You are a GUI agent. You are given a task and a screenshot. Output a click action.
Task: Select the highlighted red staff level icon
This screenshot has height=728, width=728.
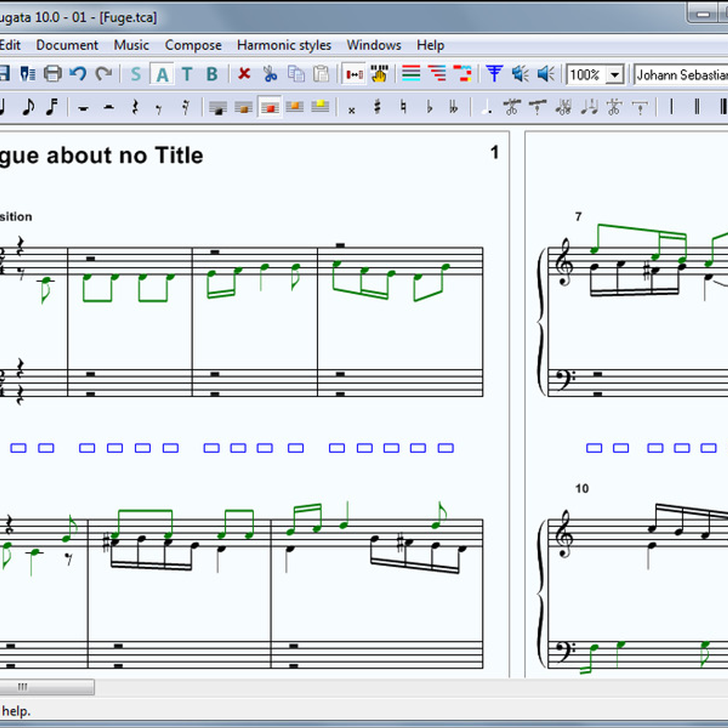(x=269, y=108)
